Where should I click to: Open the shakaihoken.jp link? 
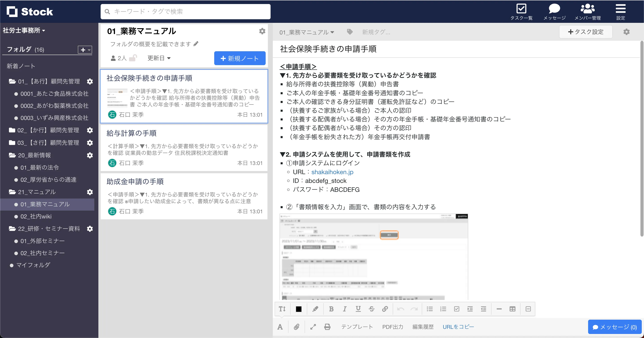coord(332,172)
